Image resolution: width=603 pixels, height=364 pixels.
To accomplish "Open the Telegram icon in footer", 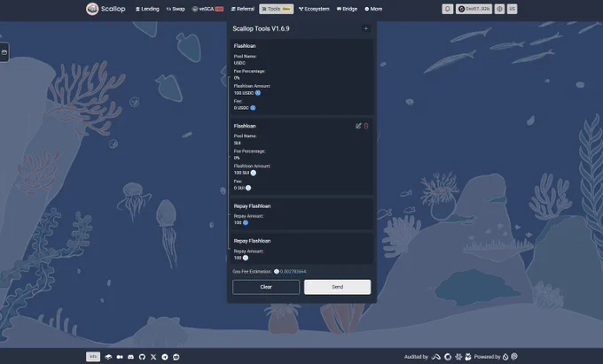I will [x=165, y=357].
